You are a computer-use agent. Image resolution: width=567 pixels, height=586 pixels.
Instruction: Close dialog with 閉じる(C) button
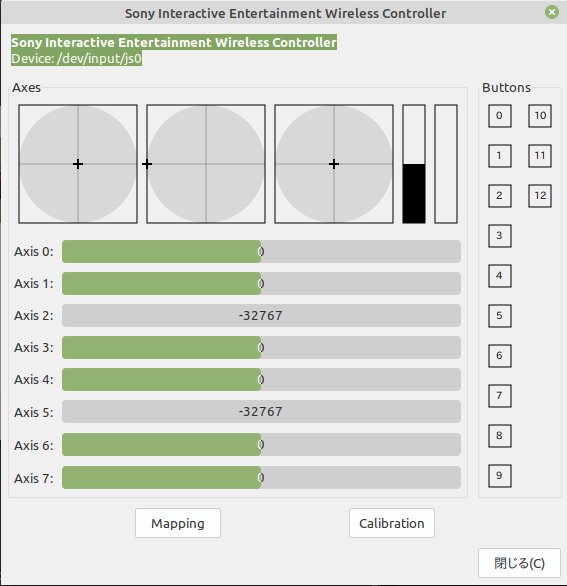pos(519,563)
